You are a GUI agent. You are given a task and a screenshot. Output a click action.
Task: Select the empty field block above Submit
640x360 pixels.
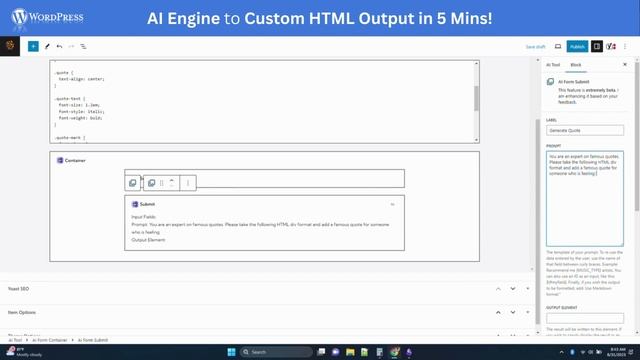click(x=264, y=178)
